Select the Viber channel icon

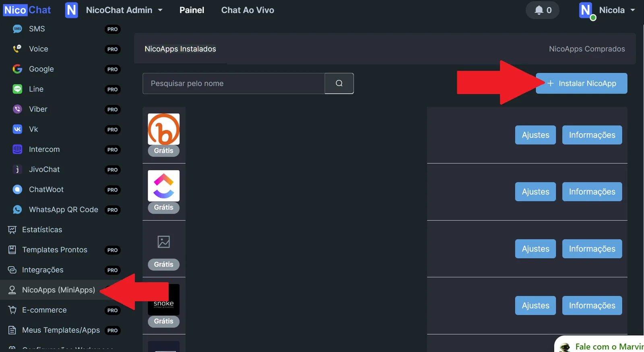click(17, 109)
